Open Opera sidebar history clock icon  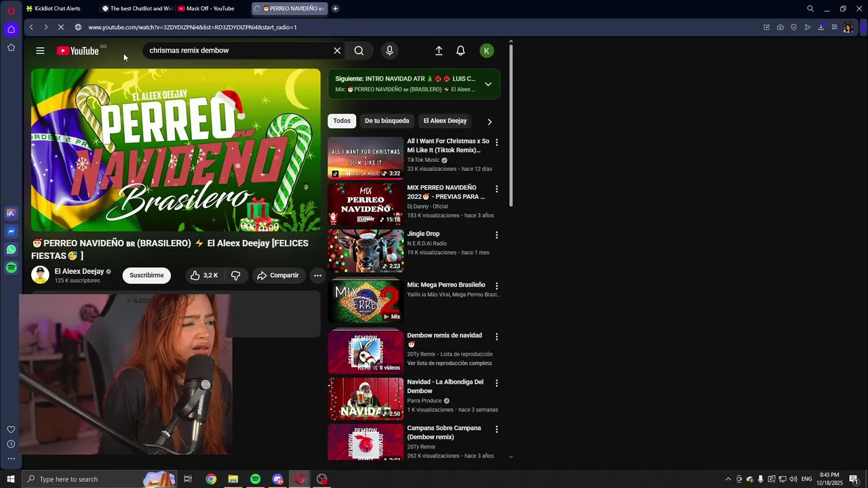pyautogui.click(x=11, y=444)
